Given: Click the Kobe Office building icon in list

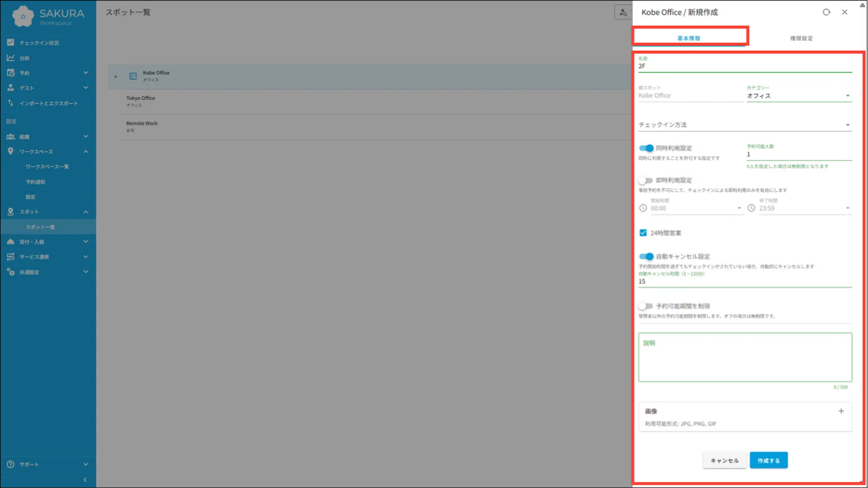Looking at the screenshot, I should point(133,76).
